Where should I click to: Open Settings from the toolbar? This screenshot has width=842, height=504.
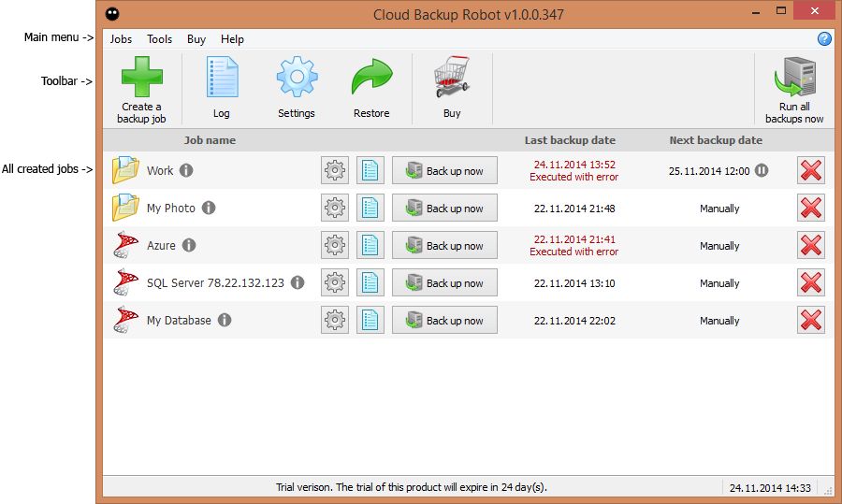(x=297, y=79)
